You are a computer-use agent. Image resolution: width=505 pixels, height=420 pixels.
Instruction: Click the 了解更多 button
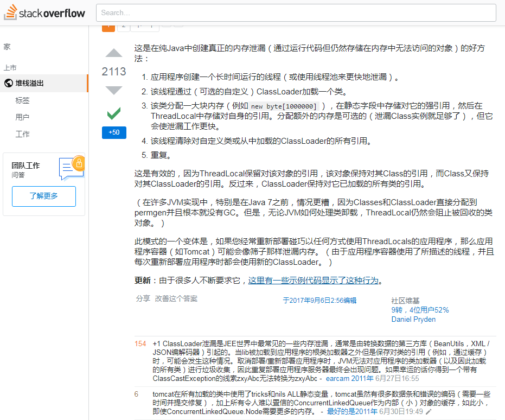coord(43,197)
